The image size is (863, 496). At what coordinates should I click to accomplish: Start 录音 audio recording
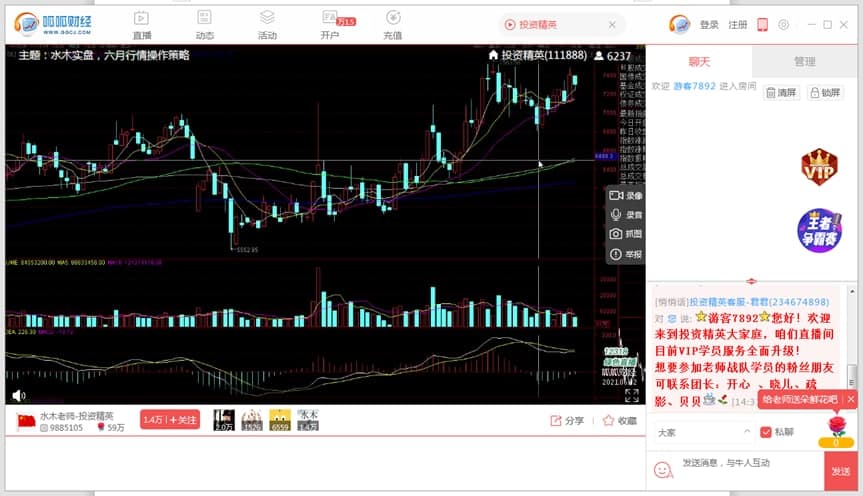(626, 215)
